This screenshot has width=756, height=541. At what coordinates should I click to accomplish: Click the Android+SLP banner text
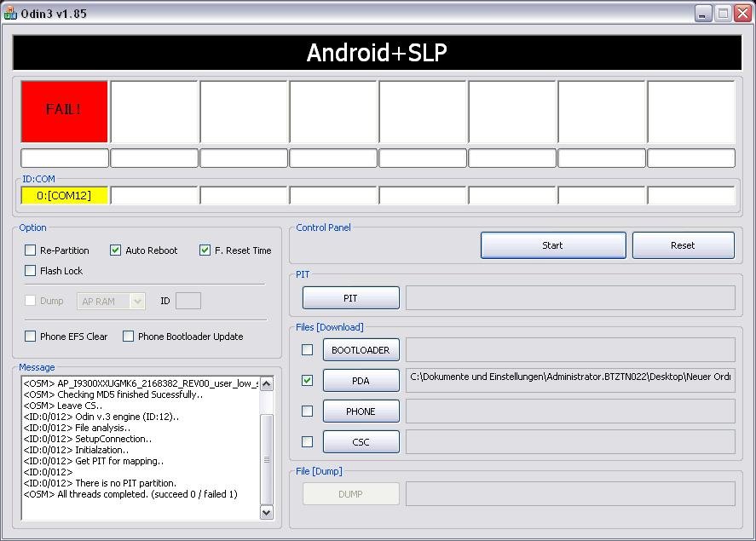[x=377, y=53]
